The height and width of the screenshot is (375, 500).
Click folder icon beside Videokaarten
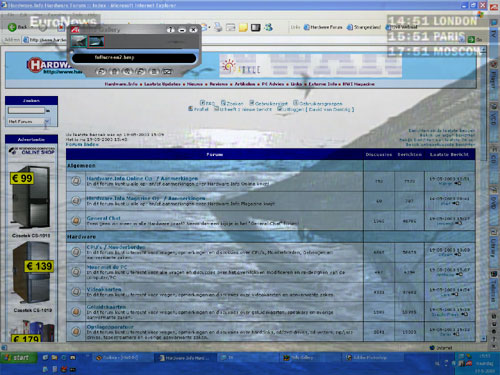[76, 292]
